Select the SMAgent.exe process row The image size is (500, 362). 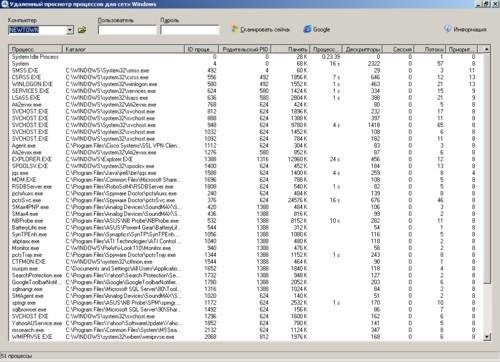(246, 296)
